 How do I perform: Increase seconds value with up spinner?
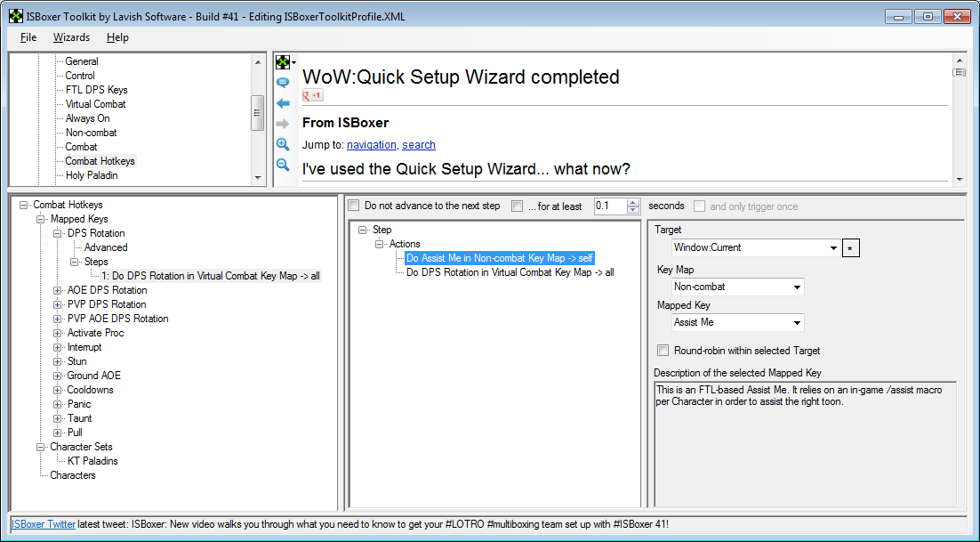tap(633, 203)
